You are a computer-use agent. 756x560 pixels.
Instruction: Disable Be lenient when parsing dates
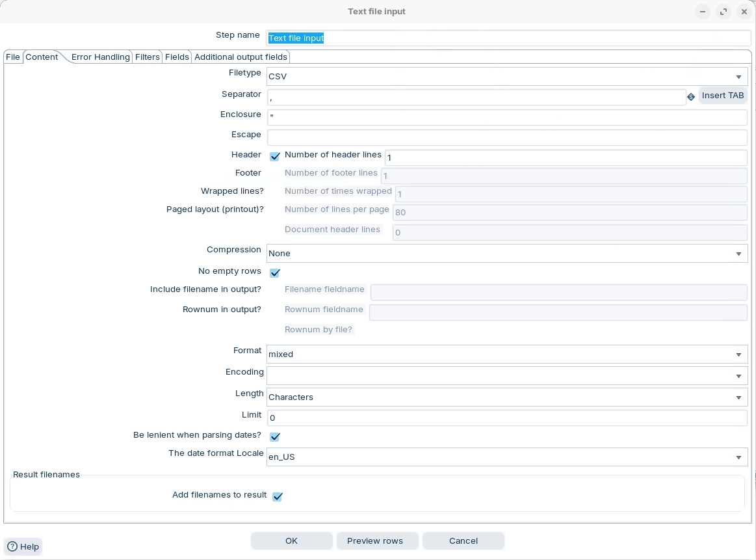pos(275,437)
